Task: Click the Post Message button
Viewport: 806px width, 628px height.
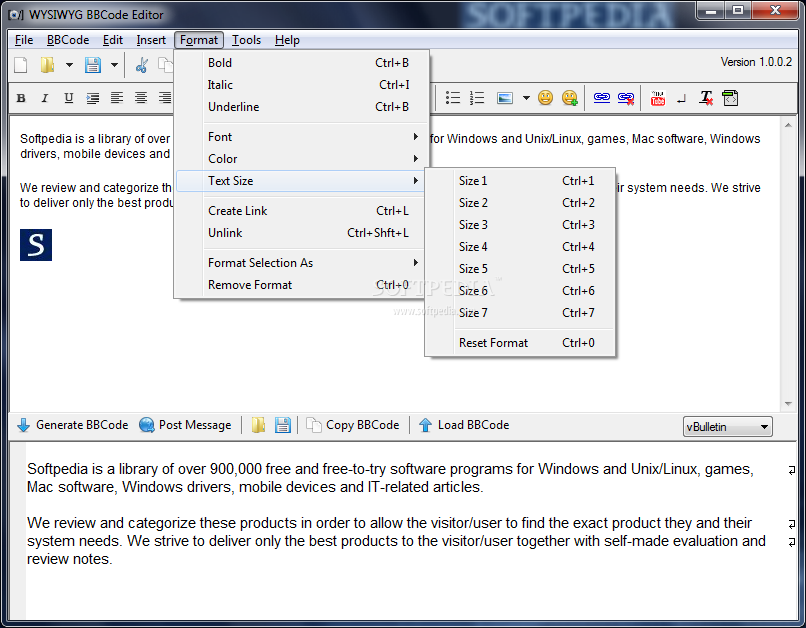Action: 186,425
